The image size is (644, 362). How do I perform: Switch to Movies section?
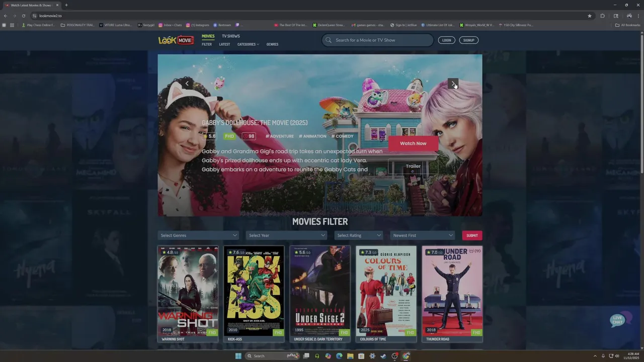point(208,36)
